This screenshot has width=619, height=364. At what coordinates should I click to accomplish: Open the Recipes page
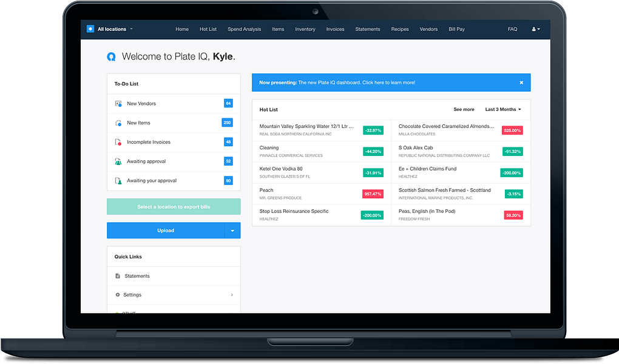(x=400, y=29)
